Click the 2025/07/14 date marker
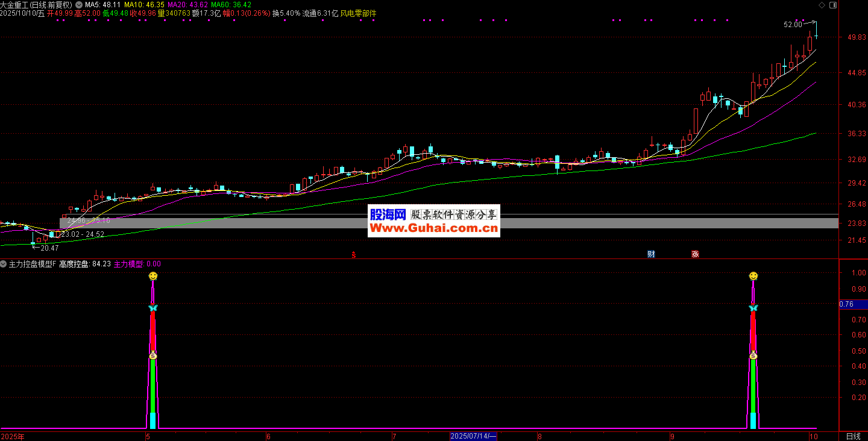Viewport: 868px width, 441px height. (473, 436)
